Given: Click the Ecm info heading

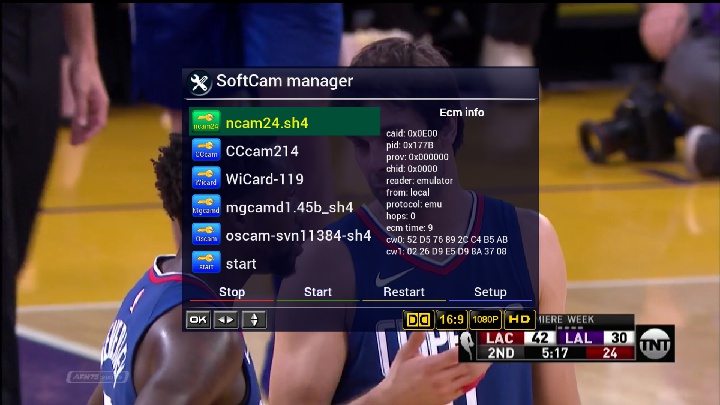Looking at the screenshot, I should point(461,112).
